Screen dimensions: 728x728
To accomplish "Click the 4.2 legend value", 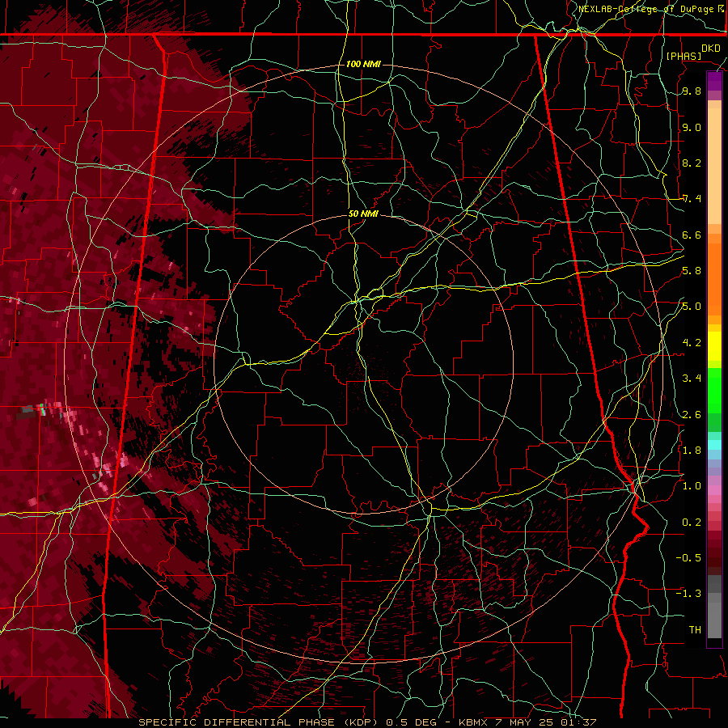I will click(x=692, y=343).
